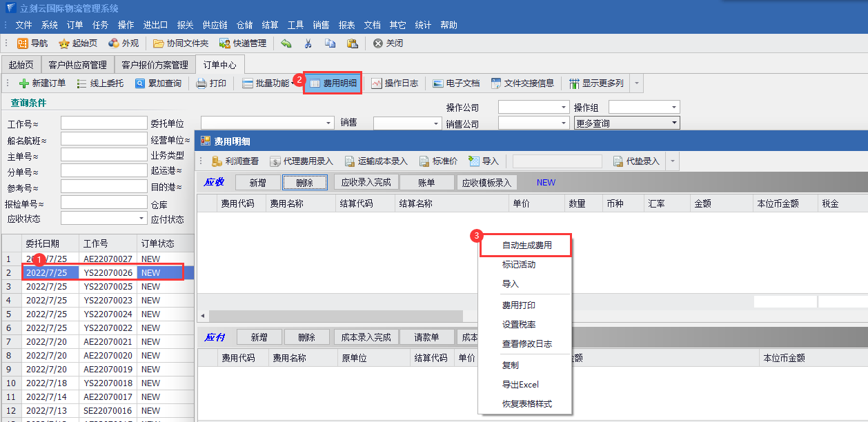868x422 pixels.
Task: Click left arrow of horizontal scrollbar
Action: (x=203, y=316)
